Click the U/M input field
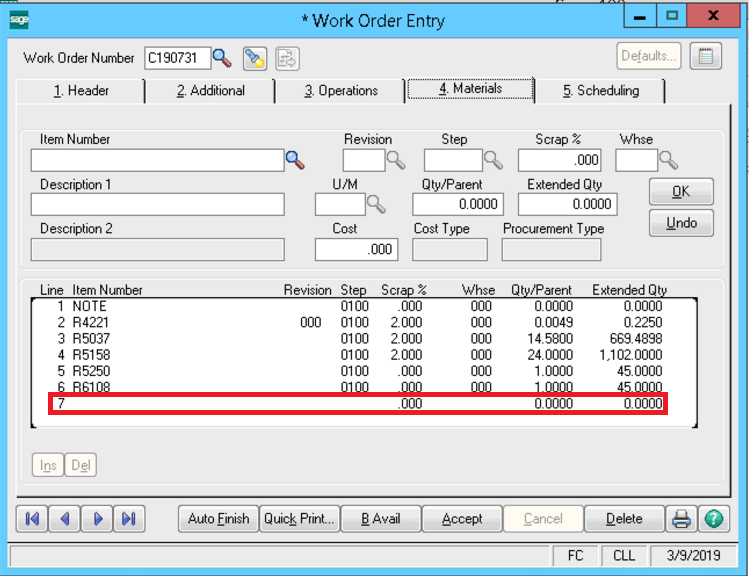Screen dimensions: 749x576 pyautogui.click(x=340, y=204)
